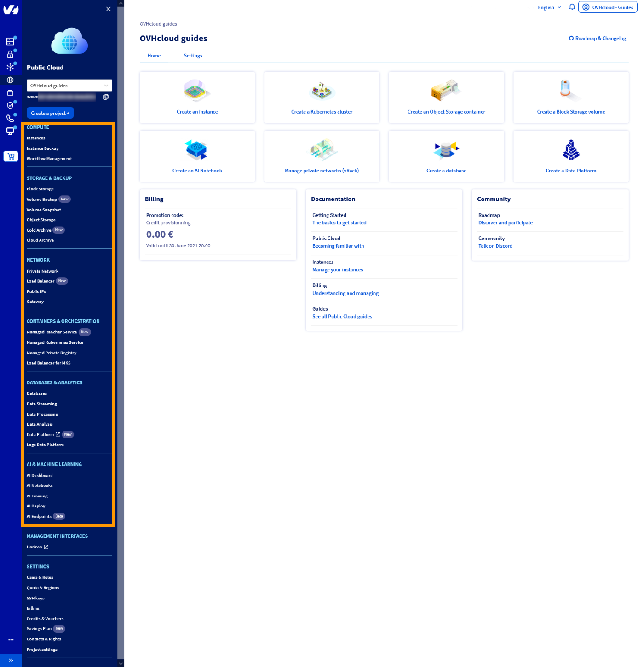Image resolution: width=644 pixels, height=667 pixels.
Task: Open the Network section icon in left rail
Action: coord(10,67)
